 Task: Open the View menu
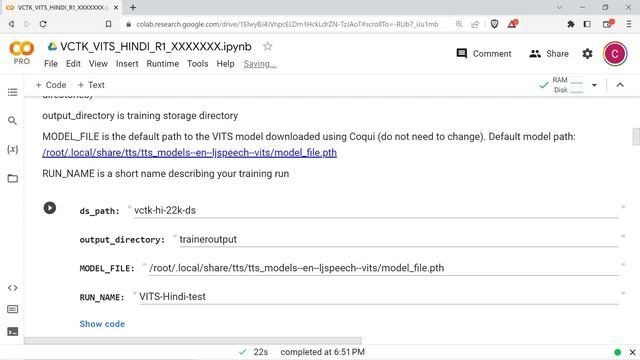coord(98,64)
